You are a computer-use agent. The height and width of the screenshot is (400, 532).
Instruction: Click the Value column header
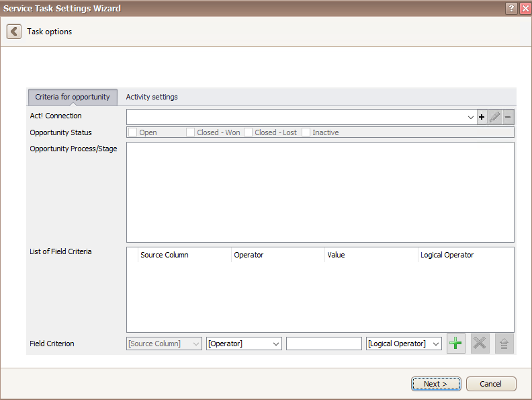tap(371, 255)
